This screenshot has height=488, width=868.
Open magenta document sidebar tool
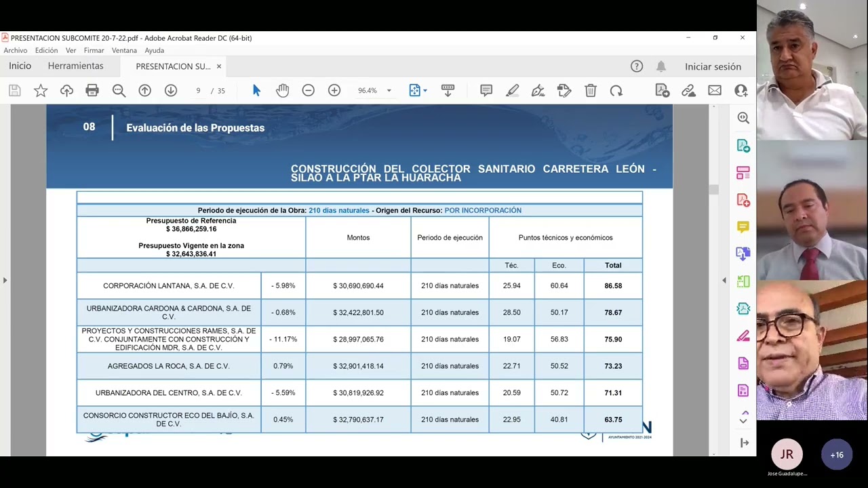(x=743, y=363)
